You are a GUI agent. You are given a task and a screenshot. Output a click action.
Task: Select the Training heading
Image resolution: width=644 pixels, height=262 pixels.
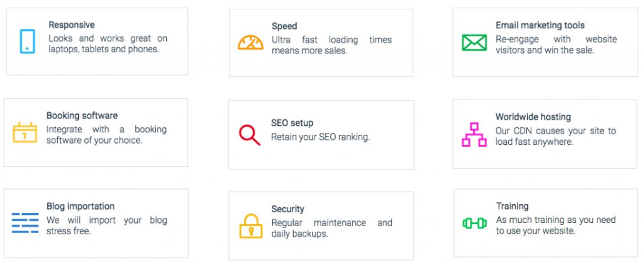click(x=512, y=206)
